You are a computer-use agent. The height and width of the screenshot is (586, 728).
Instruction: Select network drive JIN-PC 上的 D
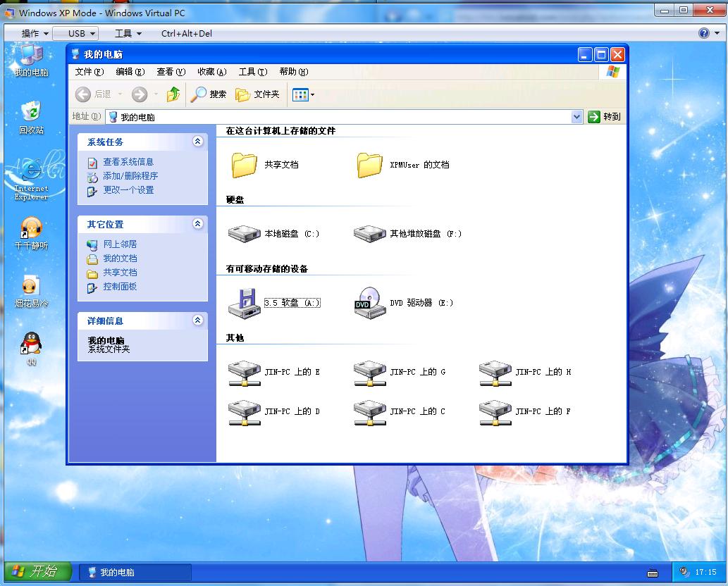click(x=245, y=413)
